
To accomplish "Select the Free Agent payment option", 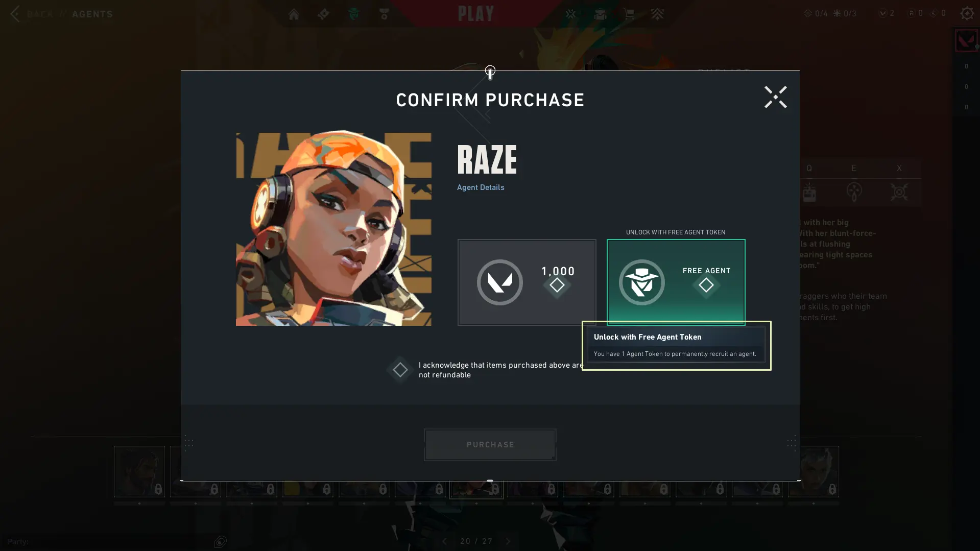I will point(676,282).
